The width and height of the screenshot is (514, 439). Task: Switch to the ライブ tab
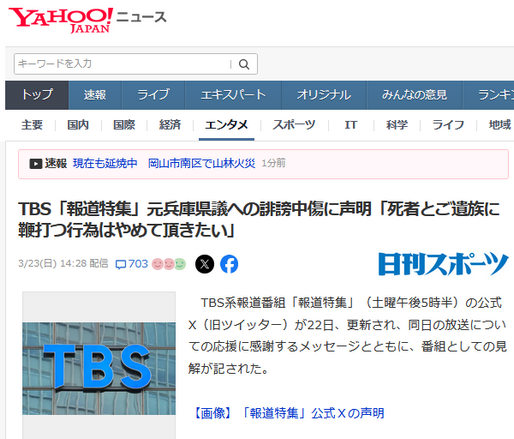coord(153,95)
